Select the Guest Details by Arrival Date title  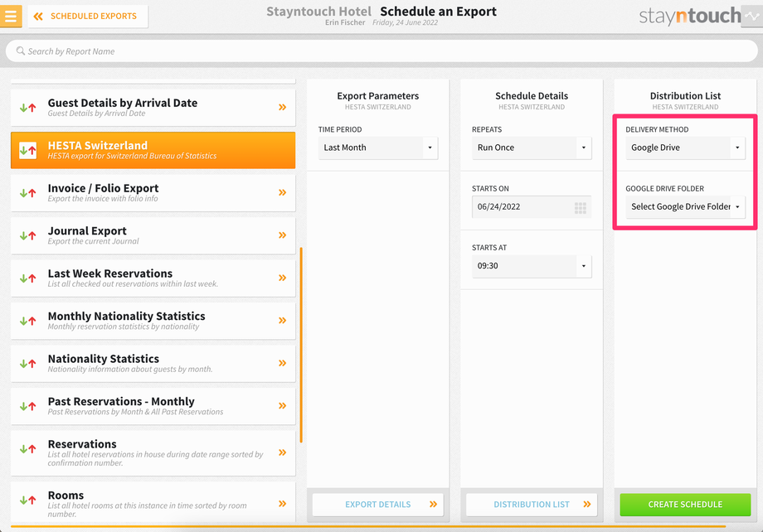point(123,103)
